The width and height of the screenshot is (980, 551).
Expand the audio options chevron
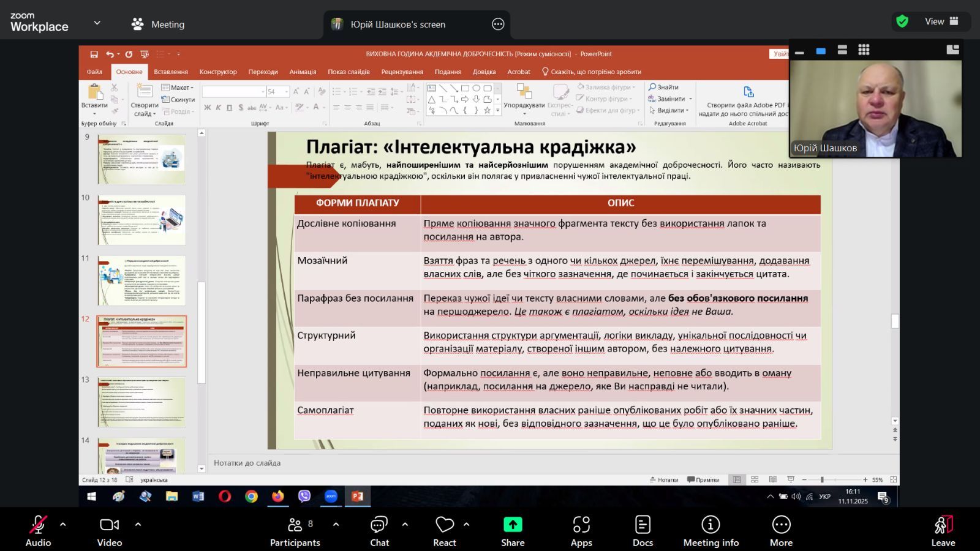click(x=62, y=524)
